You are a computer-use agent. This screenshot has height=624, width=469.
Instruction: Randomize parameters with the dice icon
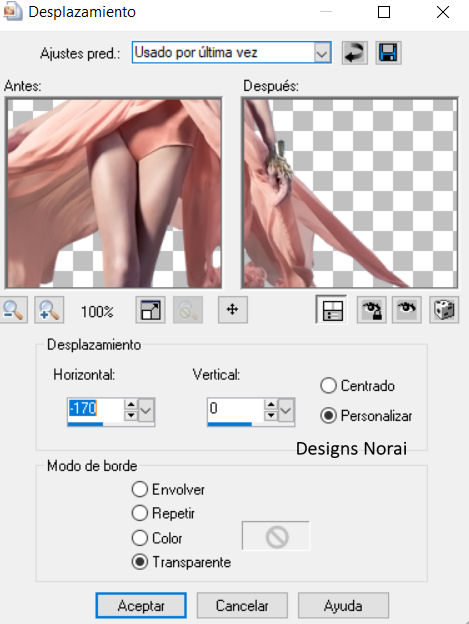[x=444, y=310]
